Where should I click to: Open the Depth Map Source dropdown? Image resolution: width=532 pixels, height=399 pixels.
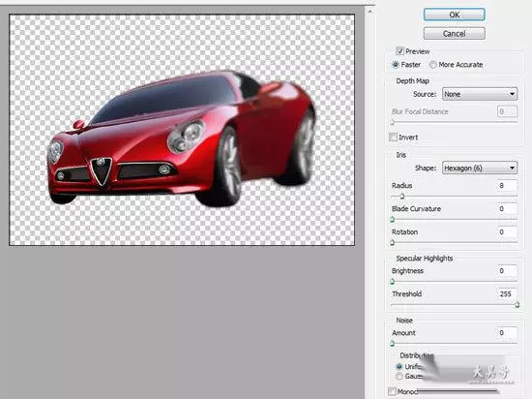480,94
